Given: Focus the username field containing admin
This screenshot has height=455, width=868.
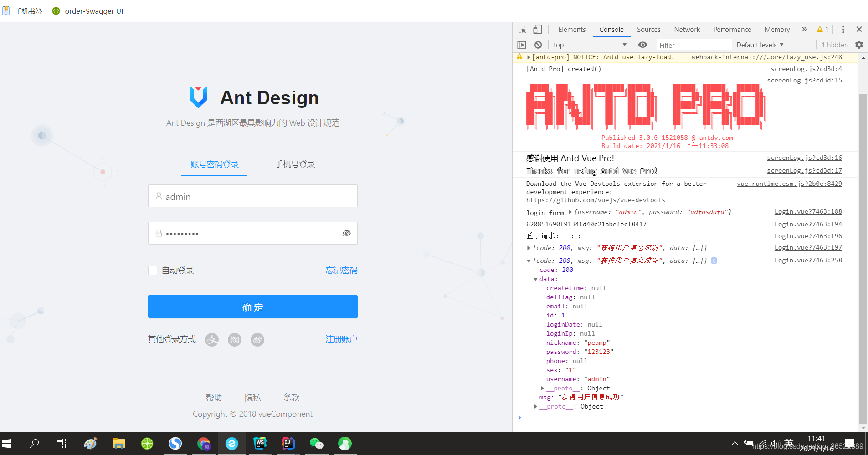Looking at the screenshot, I should 253,196.
